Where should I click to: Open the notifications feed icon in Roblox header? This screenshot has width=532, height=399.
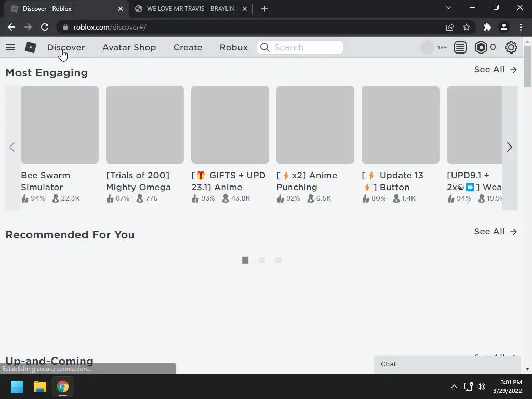click(460, 47)
